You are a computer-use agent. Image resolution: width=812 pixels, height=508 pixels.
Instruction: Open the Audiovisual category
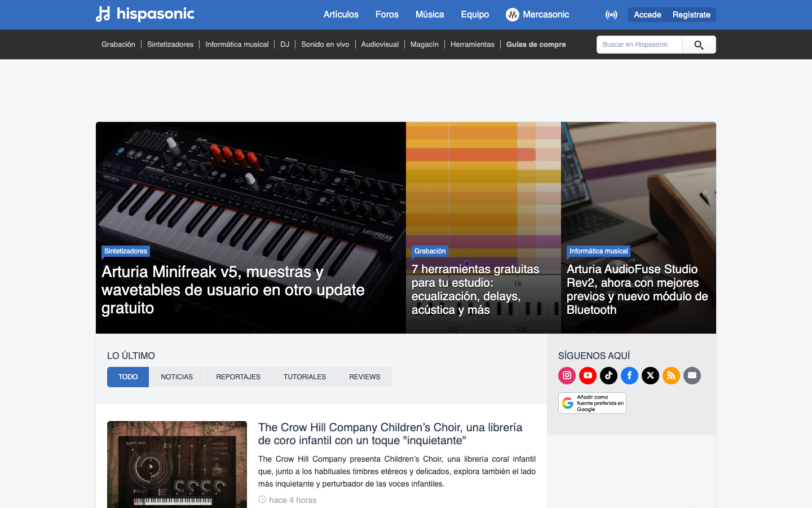pos(379,45)
